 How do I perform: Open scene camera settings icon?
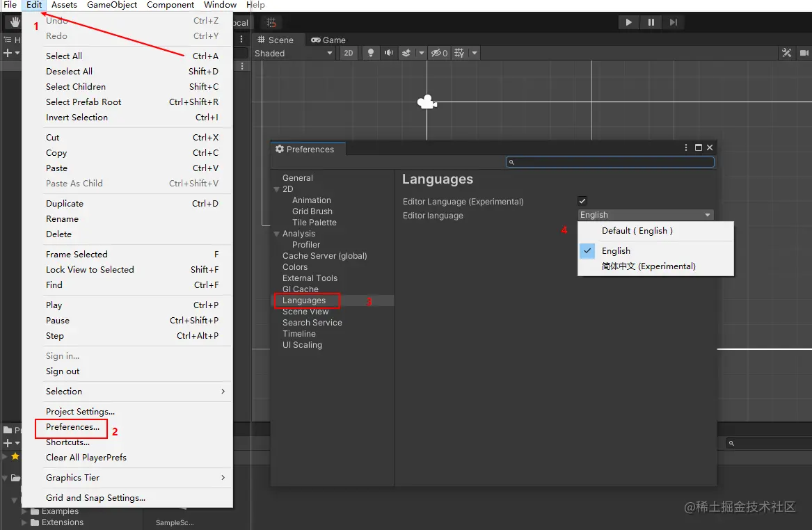pos(804,53)
